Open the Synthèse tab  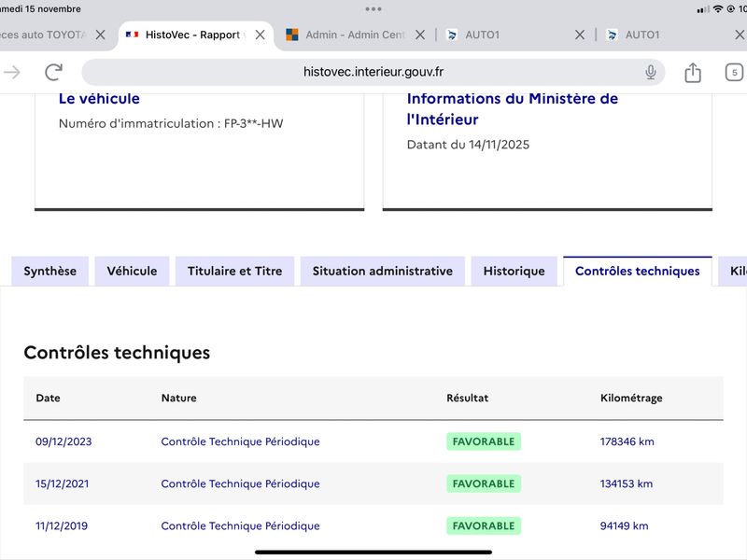point(50,272)
